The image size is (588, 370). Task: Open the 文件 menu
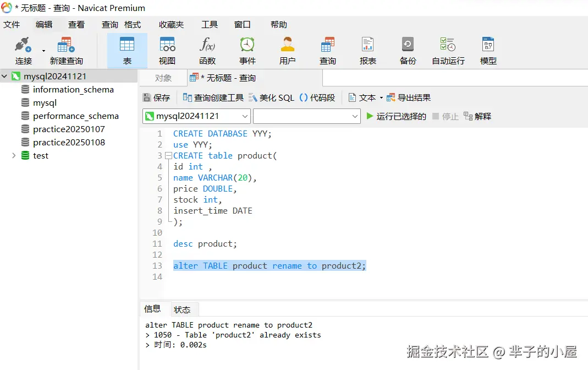(12, 25)
